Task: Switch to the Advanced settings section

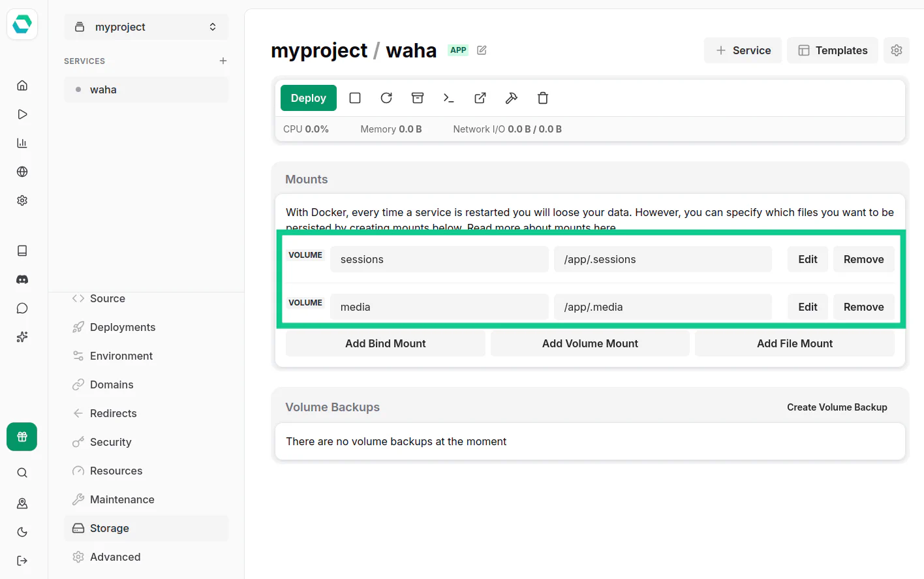Action: [x=115, y=557]
